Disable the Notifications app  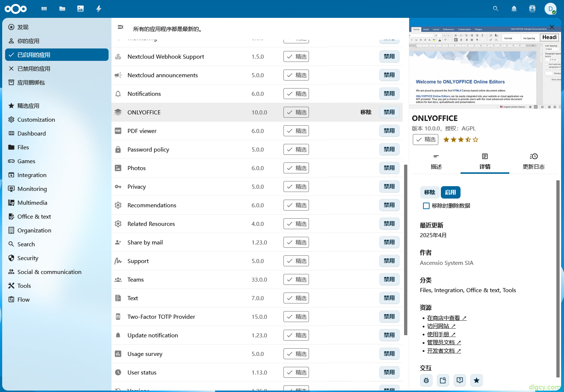coord(389,94)
